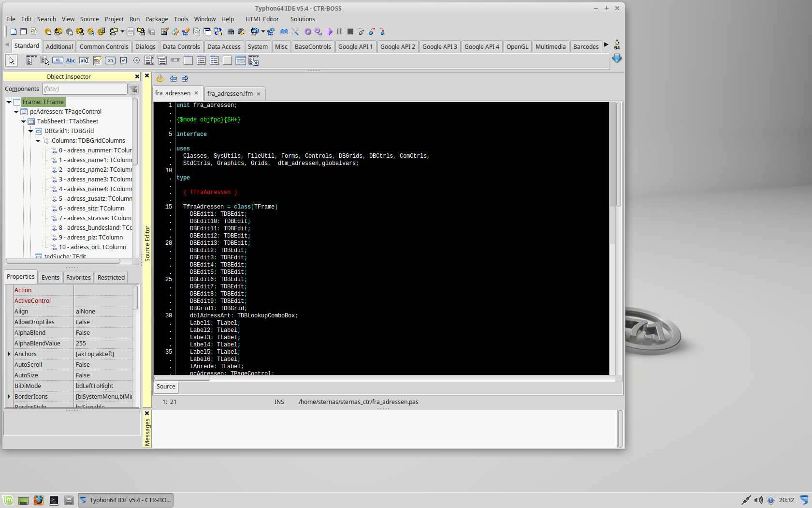Pick the TCheckBox component icon
Image resolution: width=812 pixels, height=508 pixels.
pos(123,60)
